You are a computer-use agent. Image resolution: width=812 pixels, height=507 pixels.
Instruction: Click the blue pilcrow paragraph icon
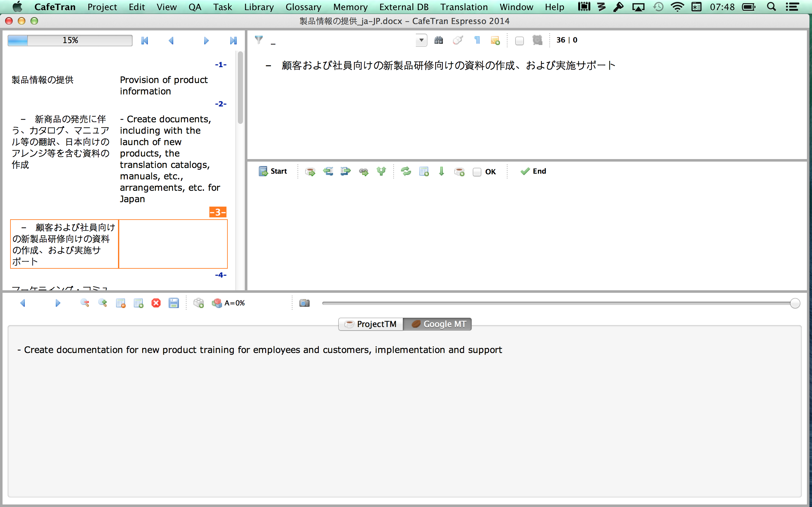pos(477,40)
